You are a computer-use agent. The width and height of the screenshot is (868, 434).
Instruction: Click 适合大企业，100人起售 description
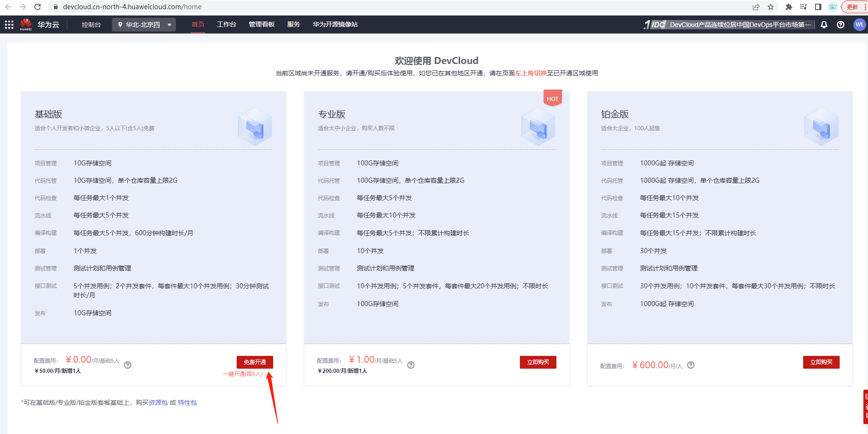(x=630, y=128)
